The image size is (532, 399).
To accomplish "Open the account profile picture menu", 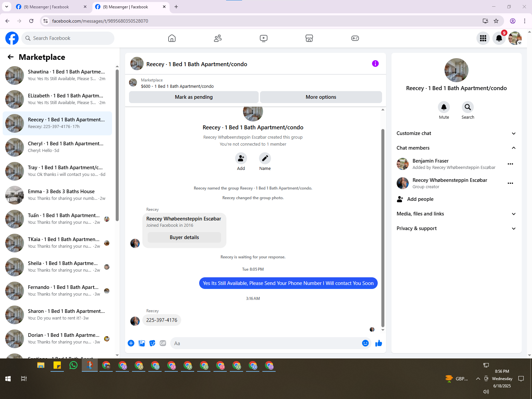I will (x=515, y=38).
